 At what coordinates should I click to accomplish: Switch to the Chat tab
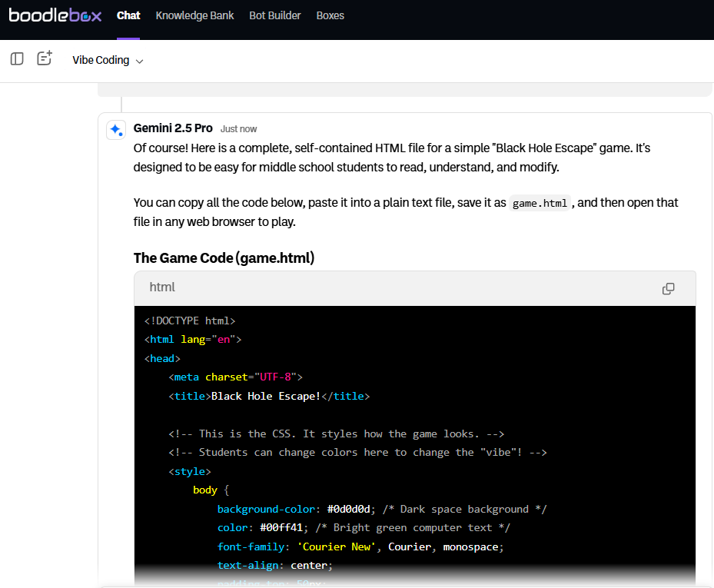(x=128, y=15)
